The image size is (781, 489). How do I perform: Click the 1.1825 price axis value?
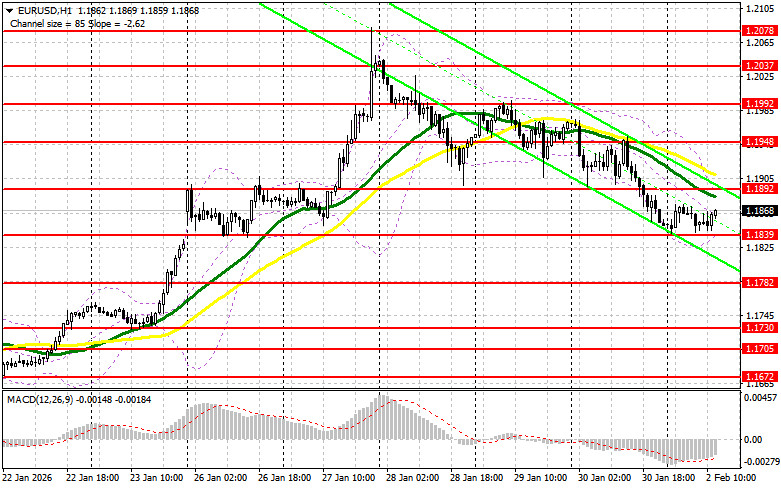pos(760,247)
